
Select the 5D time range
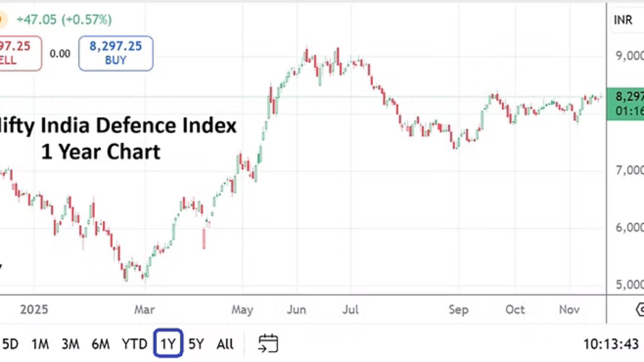coord(10,344)
